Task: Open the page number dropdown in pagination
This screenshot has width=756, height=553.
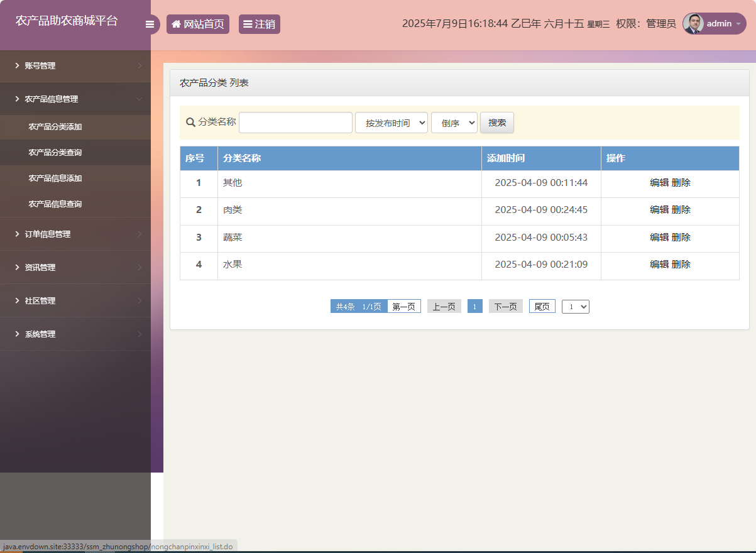Action: click(x=575, y=306)
